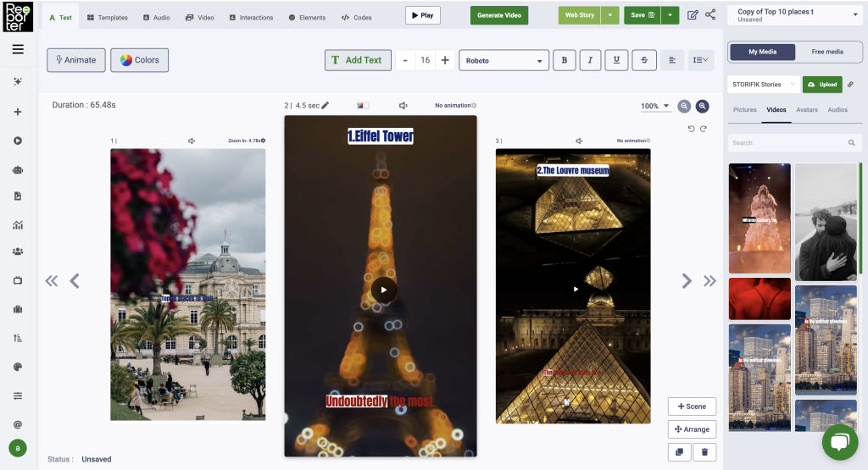
Task: Open the line spacing dropdown
Action: [699, 60]
